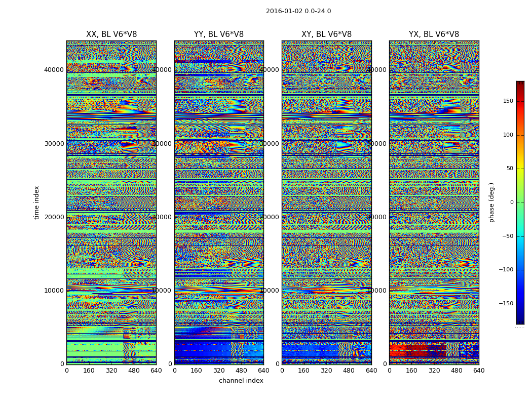Click the 'YX, BL V6*V8' subplot title
Viewport: 532px width, 405px height.
434,34
